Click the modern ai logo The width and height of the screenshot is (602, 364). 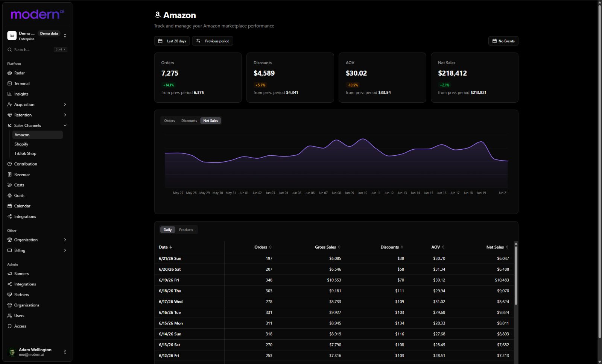click(x=37, y=14)
